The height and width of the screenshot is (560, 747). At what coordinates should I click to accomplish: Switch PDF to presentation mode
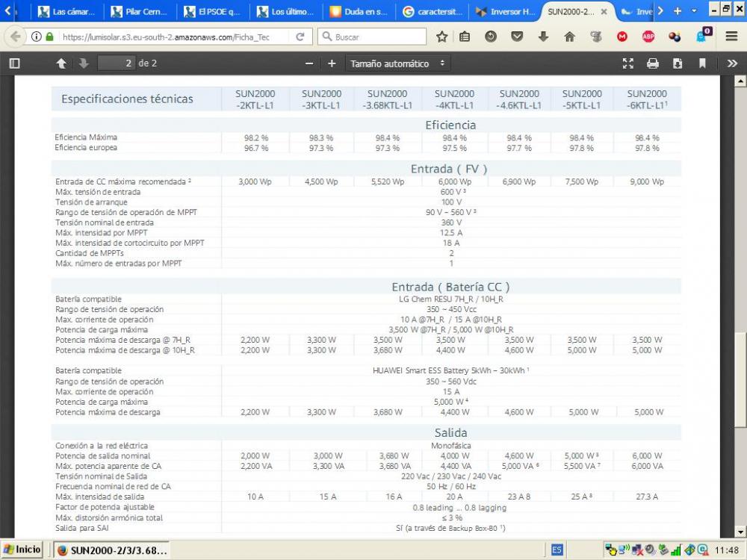point(628,63)
